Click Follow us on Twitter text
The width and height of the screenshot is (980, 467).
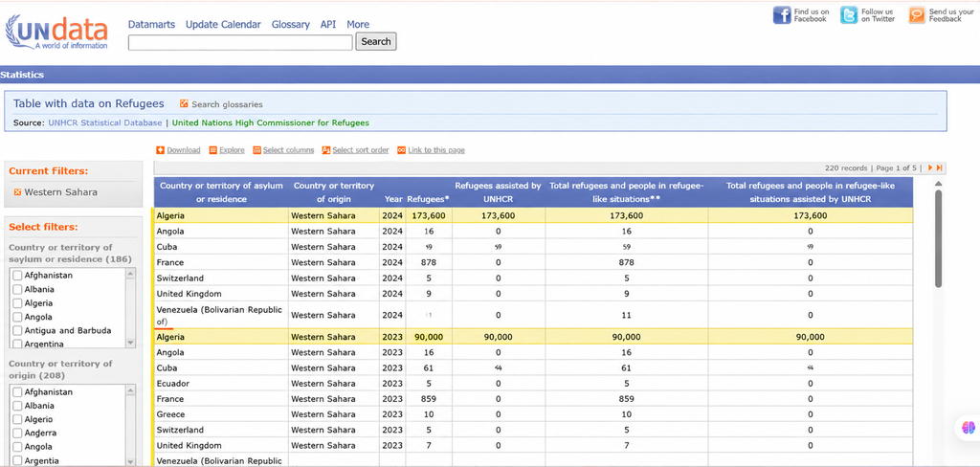click(879, 15)
